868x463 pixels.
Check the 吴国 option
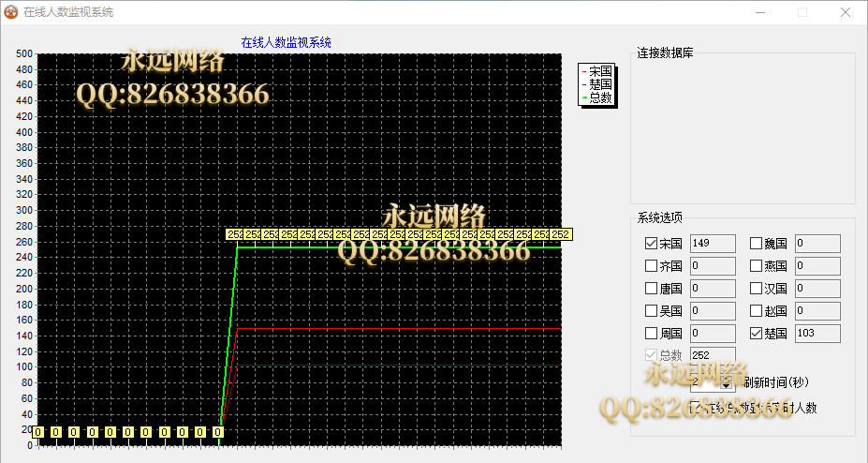click(652, 311)
